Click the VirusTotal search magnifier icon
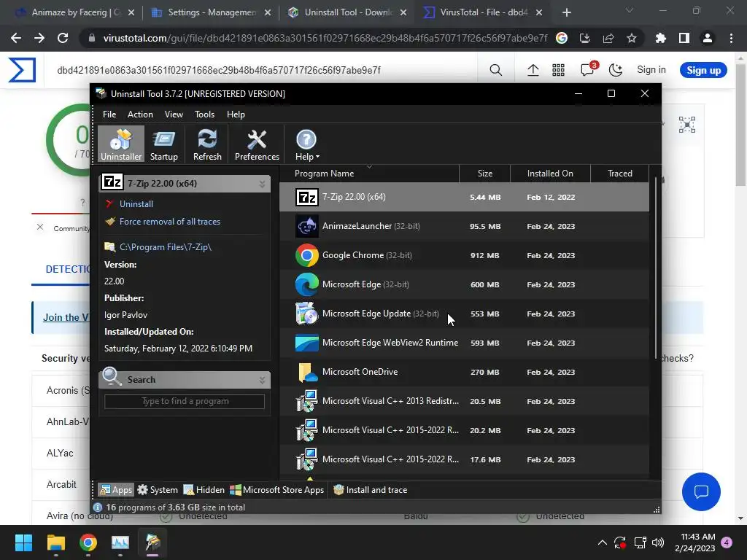 [x=495, y=70]
